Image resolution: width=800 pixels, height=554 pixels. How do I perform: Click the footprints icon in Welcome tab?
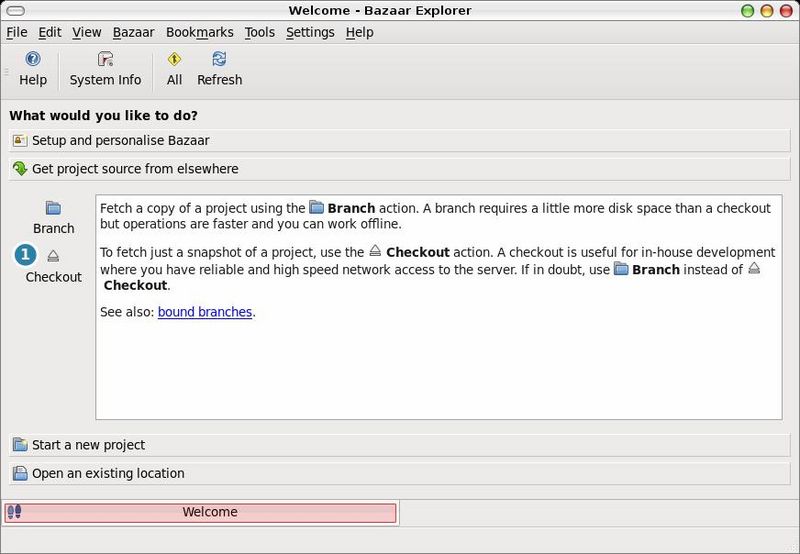click(14, 511)
